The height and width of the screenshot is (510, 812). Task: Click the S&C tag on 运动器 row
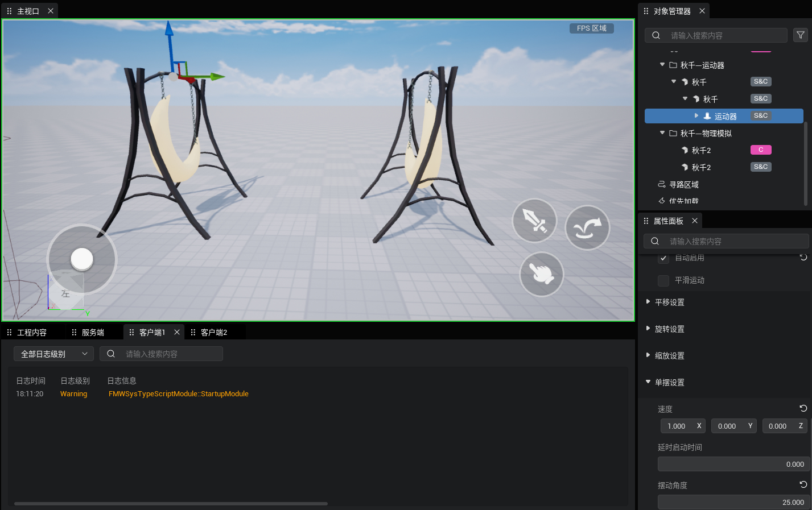coord(761,115)
